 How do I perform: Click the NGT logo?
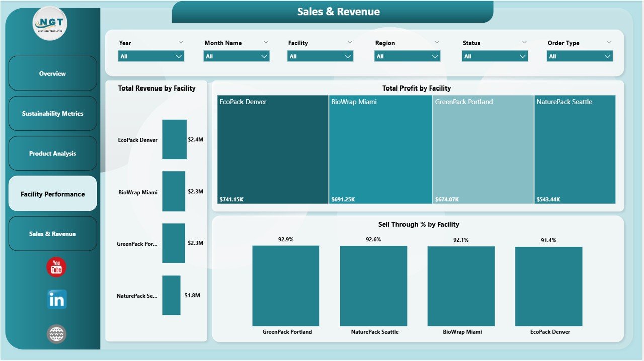click(x=50, y=24)
